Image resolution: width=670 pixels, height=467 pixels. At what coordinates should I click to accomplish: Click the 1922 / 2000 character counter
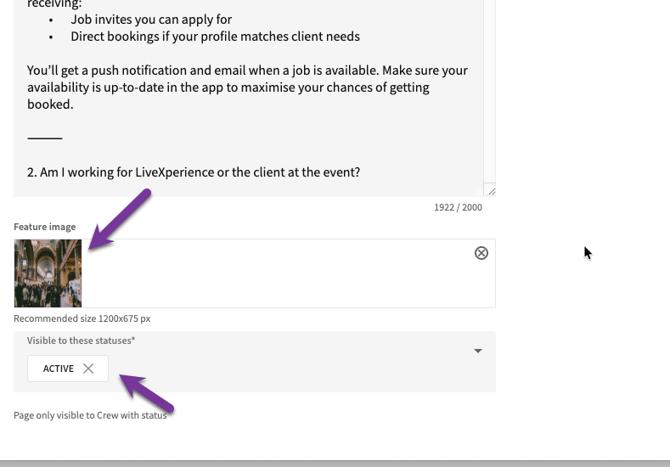tap(457, 208)
